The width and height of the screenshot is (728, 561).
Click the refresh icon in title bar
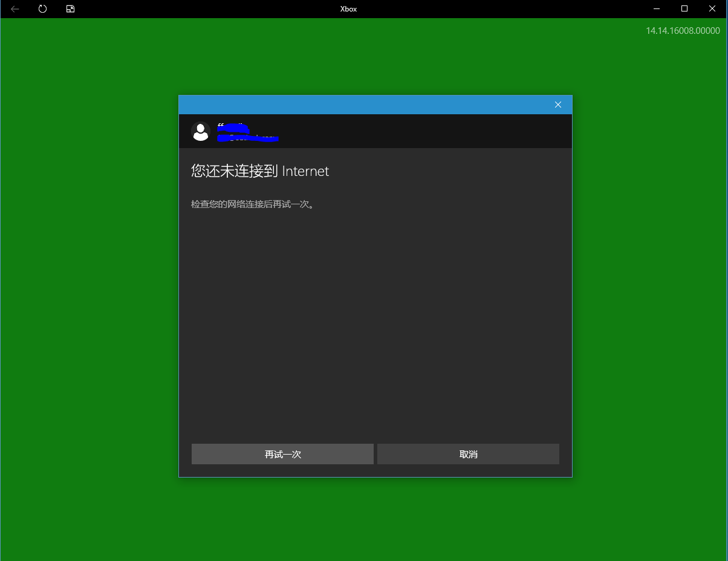(42, 9)
